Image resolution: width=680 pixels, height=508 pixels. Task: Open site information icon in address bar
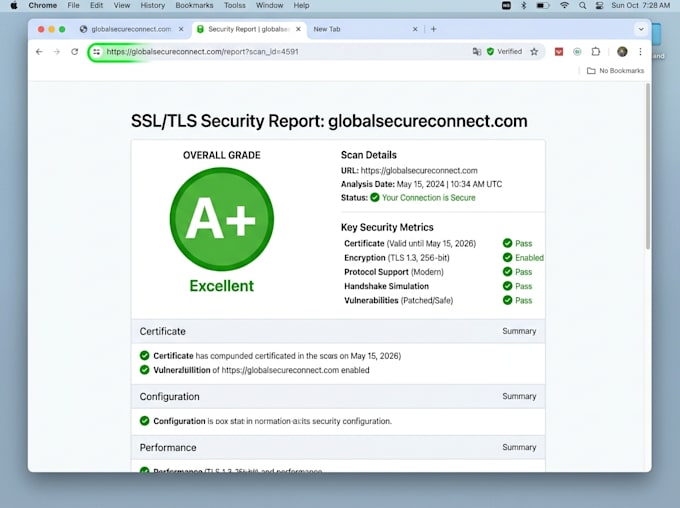96,52
